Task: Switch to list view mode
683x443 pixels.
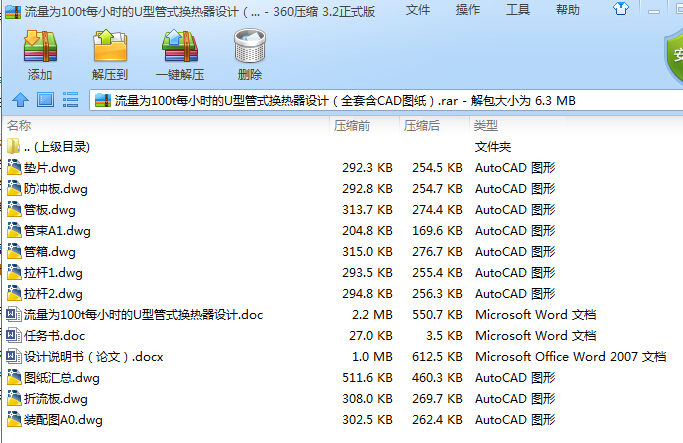Action: pos(70,100)
